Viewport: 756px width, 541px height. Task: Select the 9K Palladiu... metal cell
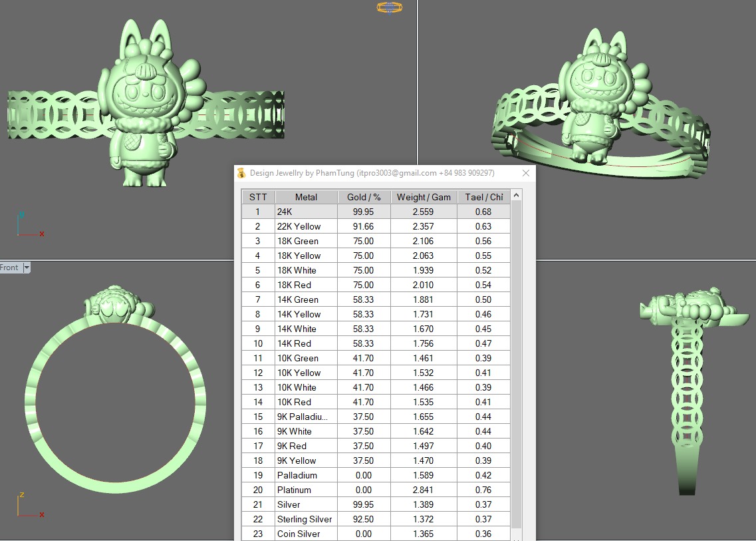click(x=306, y=417)
